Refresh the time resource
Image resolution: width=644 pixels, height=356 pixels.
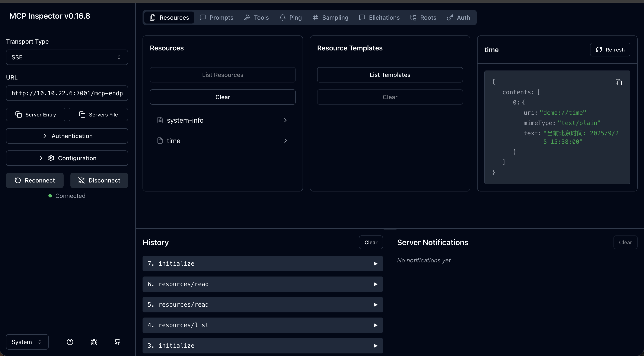(x=610, y=50)
